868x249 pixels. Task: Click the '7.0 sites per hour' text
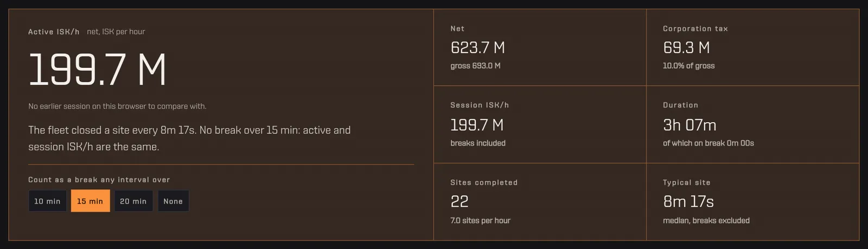pyautogui.click(x=480, y=221)
